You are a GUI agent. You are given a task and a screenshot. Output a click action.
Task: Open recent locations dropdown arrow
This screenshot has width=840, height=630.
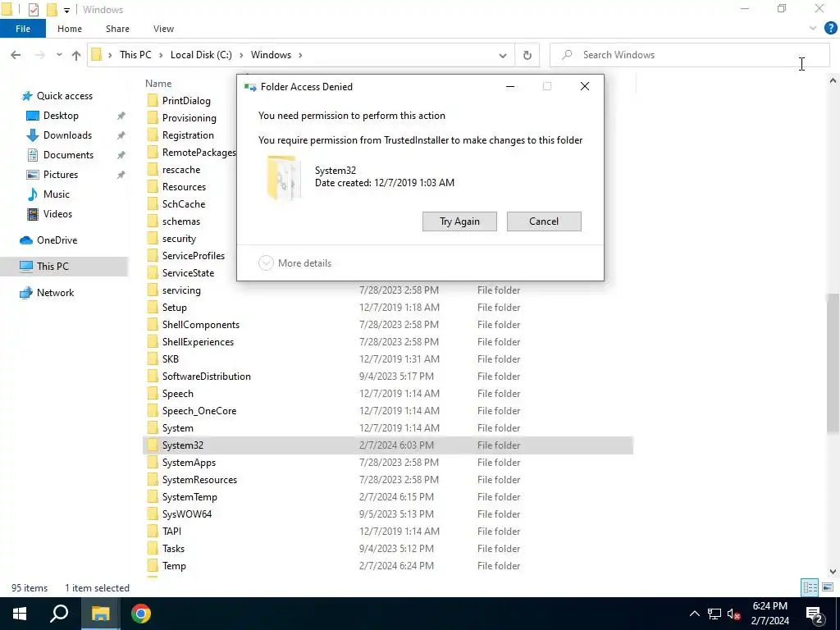pos(59,55)
